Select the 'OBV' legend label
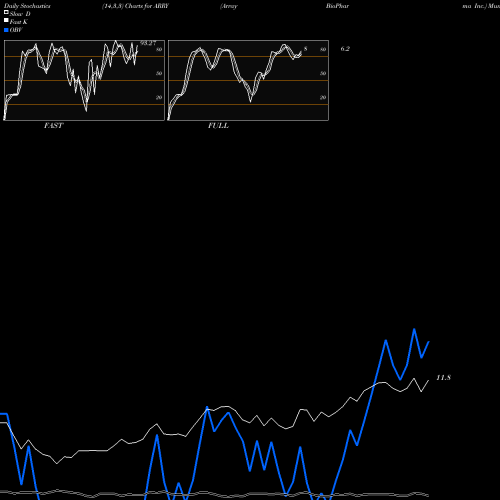500x500 pixels. tap(16, 30)
